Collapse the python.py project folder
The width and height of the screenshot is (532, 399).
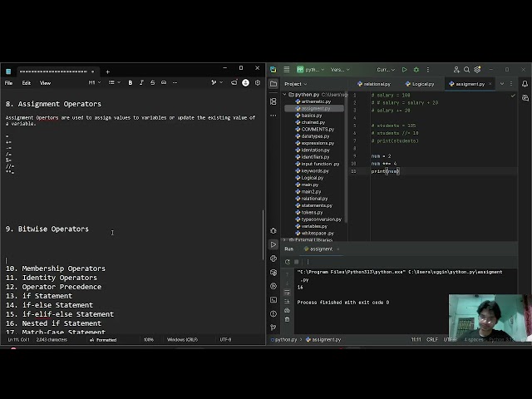point(285,95)
